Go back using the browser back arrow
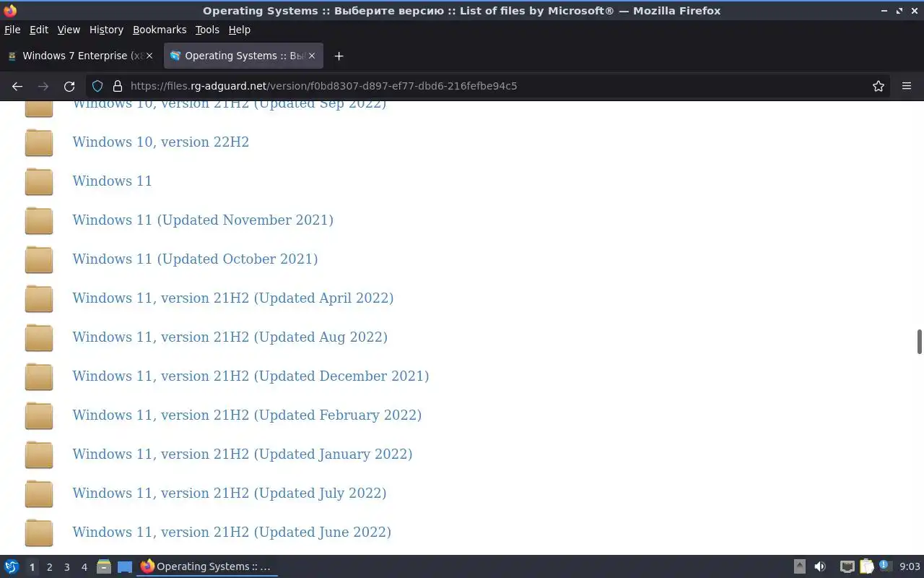Image resolution: width=924 pixels, height=578 pixels. click(17, 86)
